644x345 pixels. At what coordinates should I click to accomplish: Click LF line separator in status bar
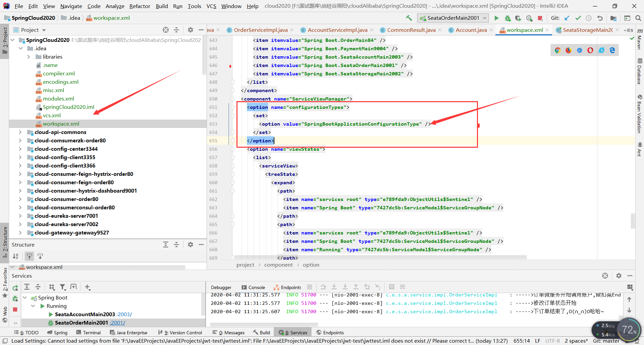point(538,341)
